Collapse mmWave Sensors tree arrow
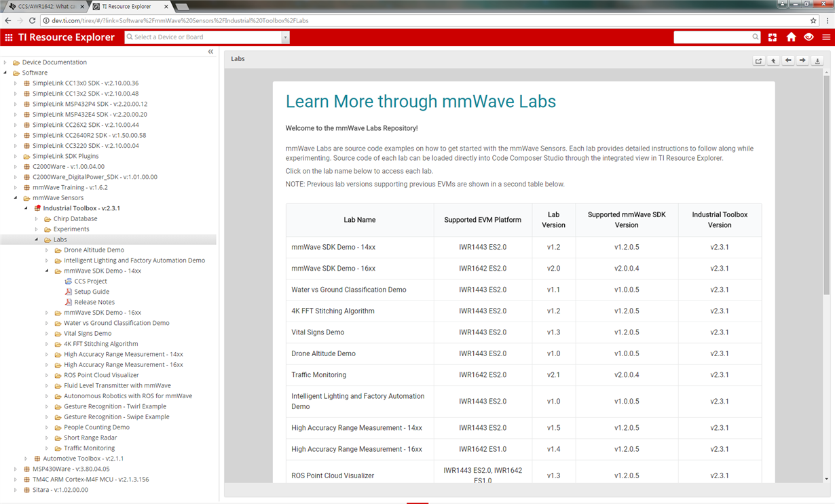835x504 pixels. click(16, 198)
